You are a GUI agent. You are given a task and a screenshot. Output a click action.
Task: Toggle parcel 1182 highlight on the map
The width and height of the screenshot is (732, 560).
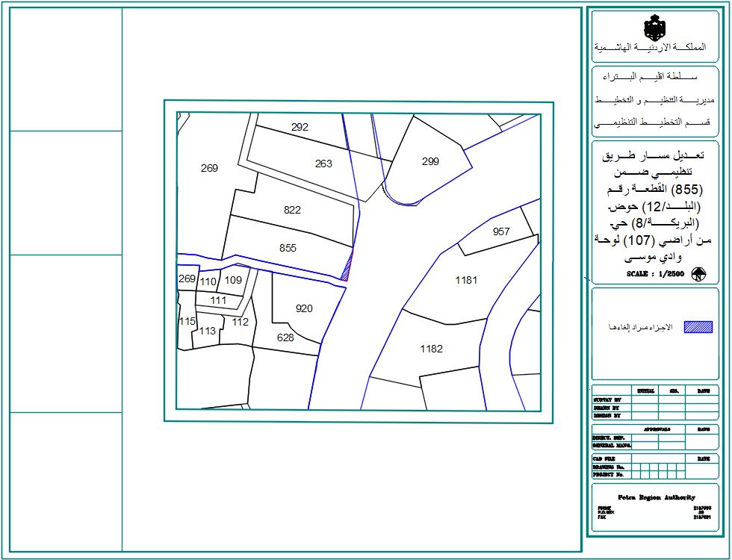pyautogui.click(x=431, y=348)
